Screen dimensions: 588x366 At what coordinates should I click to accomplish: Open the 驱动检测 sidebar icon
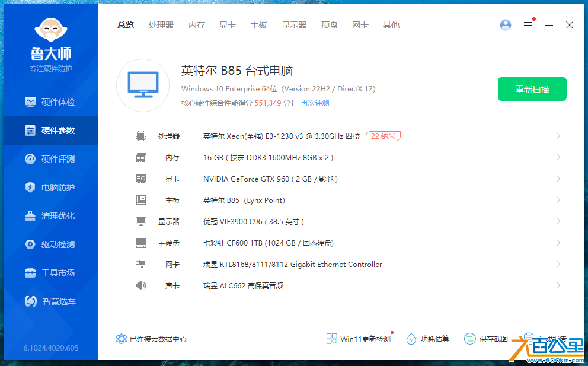coord(30,244)
